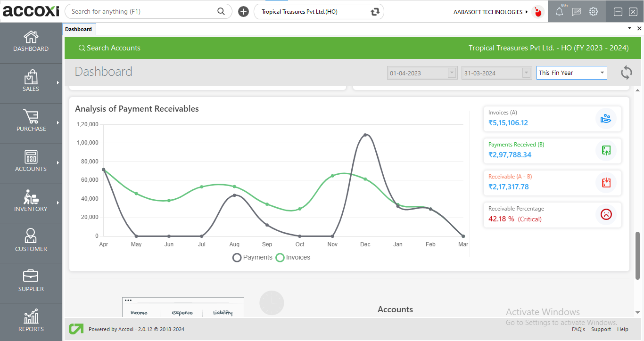644x341 pixels.
Task: Open the start date 01-04-2023 dropdown
Action: 452,73
